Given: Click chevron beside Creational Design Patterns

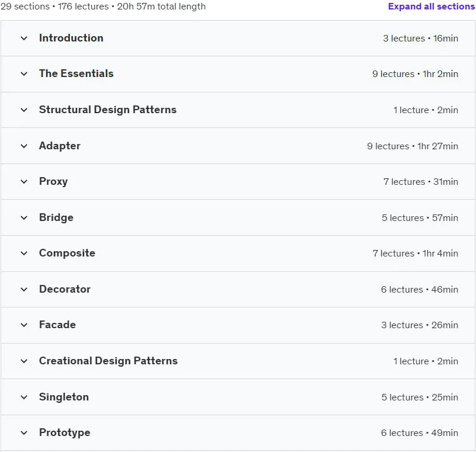Looking at the screenshot, I should 24,361.
